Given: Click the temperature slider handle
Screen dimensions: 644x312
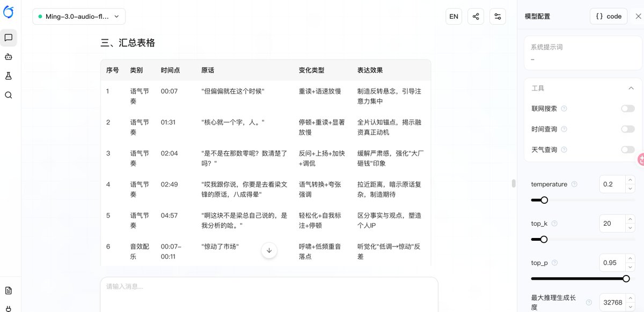Looking at the screenshot, I should pos(544,200).
